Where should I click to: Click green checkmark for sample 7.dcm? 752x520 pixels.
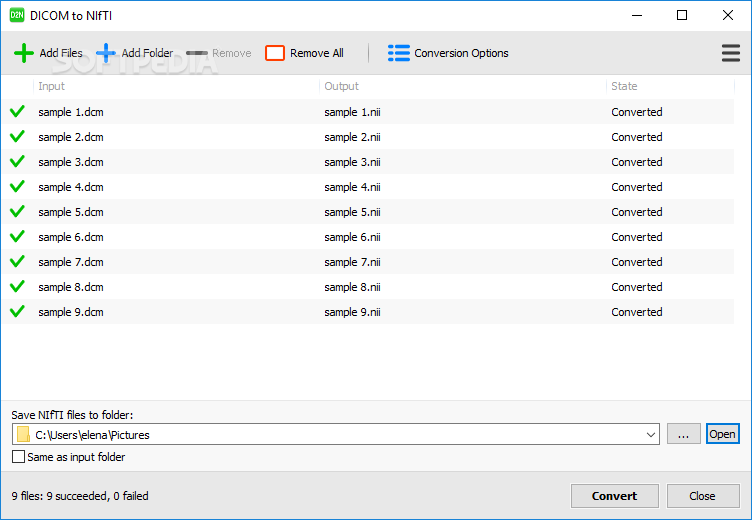click(x=17, y=261)
